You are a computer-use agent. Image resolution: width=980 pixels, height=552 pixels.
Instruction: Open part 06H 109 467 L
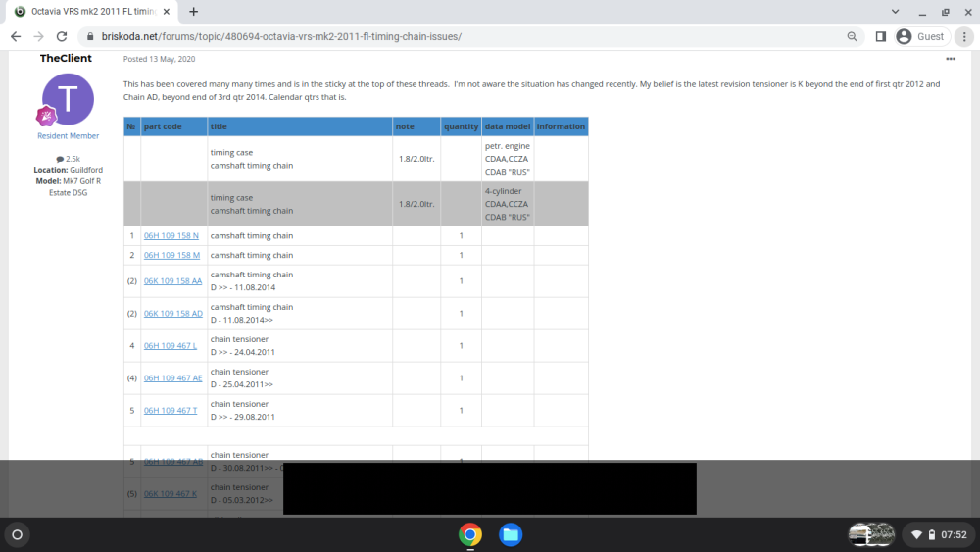[x=170, y=346]
